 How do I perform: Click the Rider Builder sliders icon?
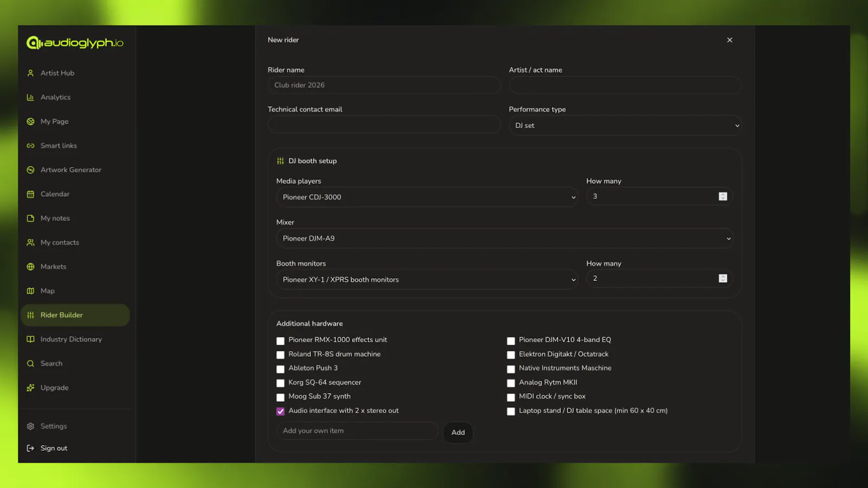click(x=30, y=315)
